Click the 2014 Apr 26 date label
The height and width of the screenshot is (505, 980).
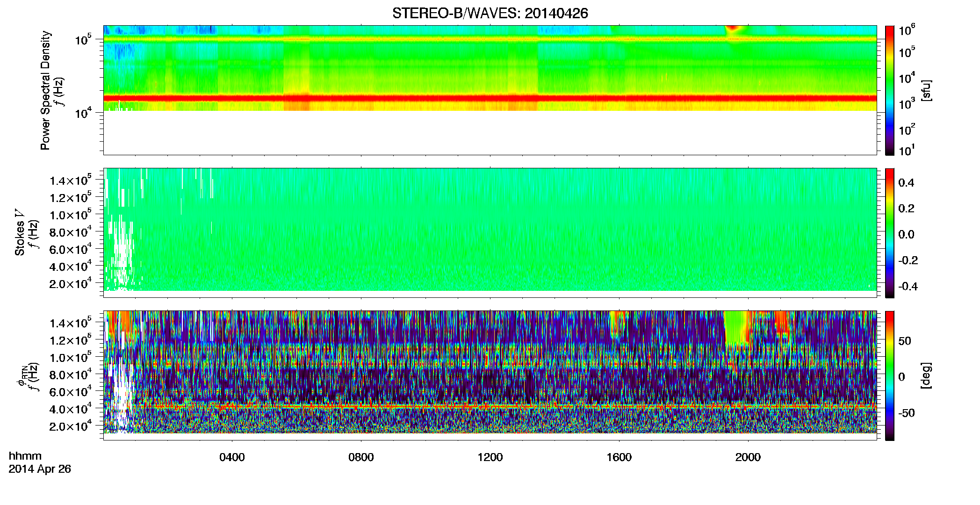[40, 469]
